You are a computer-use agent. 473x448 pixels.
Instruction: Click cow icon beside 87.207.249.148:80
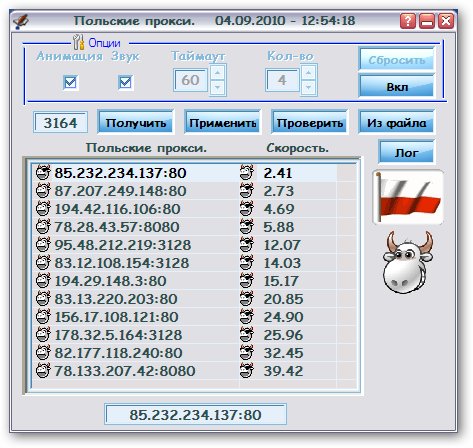[43, 191]
